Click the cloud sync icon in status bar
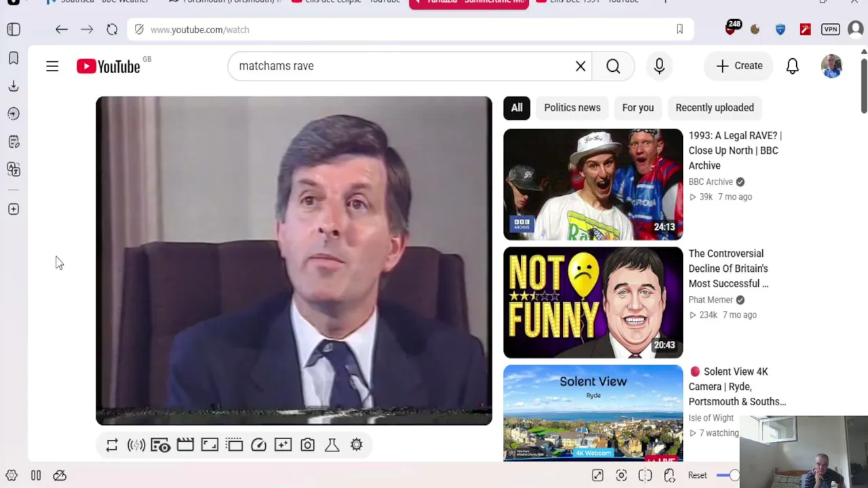The height and width of the screenshot is (488, 868). tap(60, 475)
